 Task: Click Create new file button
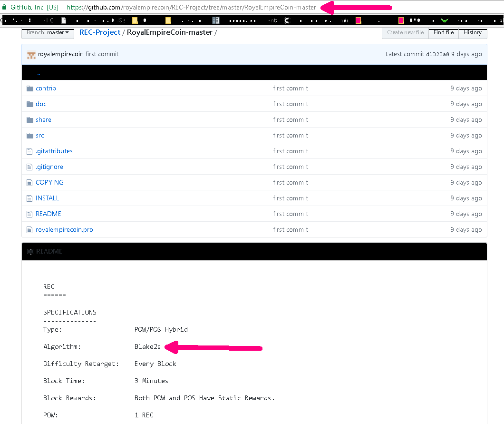(405, 32)
